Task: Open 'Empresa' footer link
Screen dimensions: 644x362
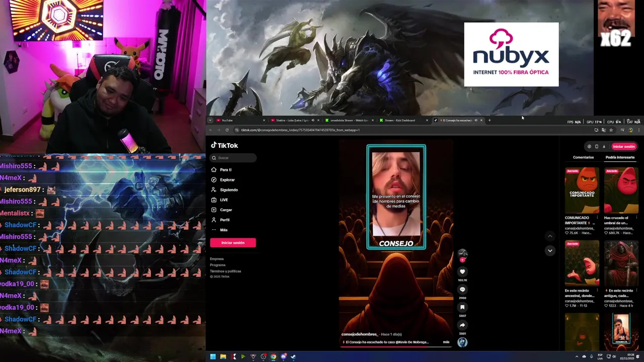Action: [217, 259]
